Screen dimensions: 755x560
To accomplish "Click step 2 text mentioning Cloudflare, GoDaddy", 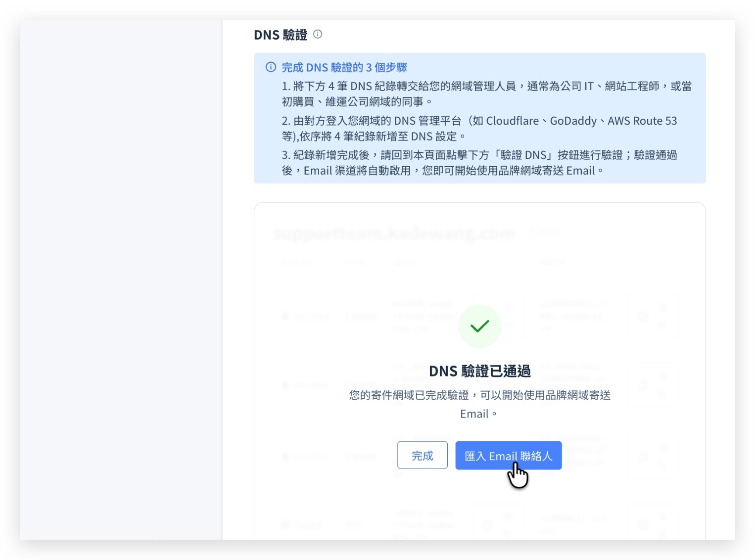I will click(479, 128).
